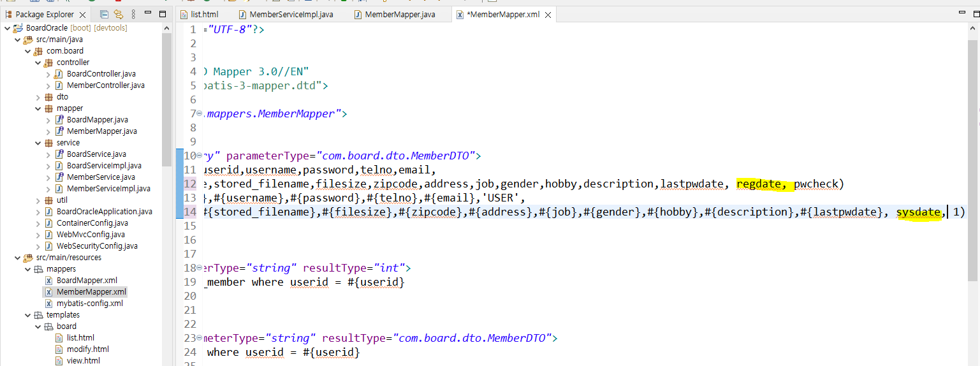Click MemberServiceImpl.java icon in Package Explorer
Viewport: 980px width, 366px height.
(x=59, y=189)
